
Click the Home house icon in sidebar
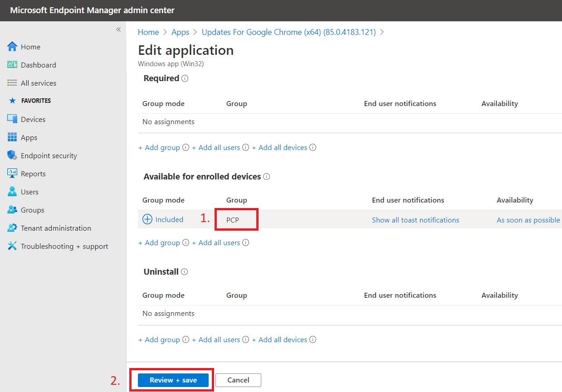click(x=12, y=47)
